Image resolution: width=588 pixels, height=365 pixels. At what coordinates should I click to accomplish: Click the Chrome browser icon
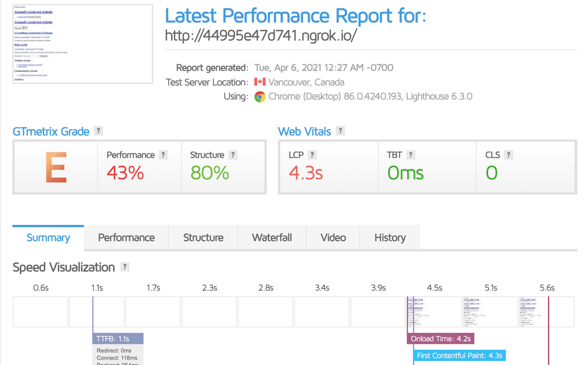(x=260, y=97)
